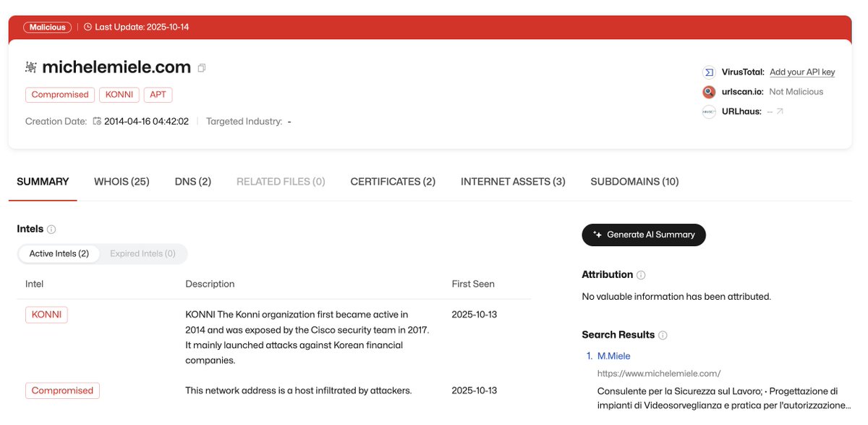
Task: Click Generate AI Summary button
Action: 644,235
